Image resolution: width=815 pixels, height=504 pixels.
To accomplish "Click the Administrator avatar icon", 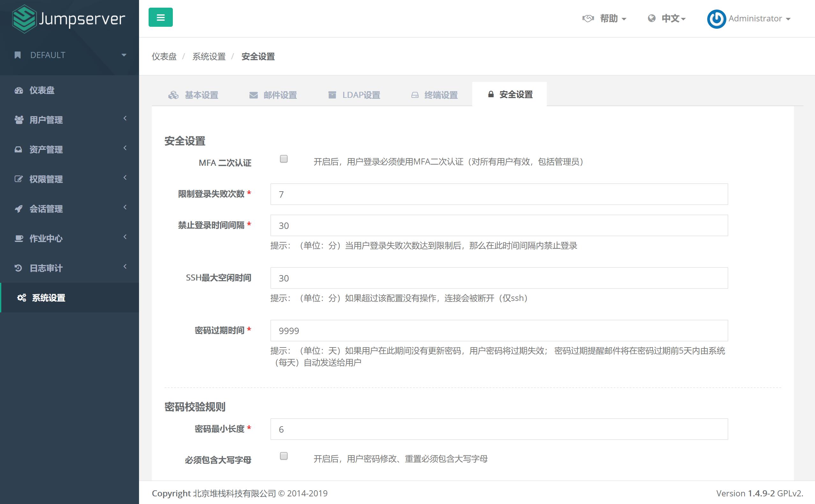I will tap(716, 19).
